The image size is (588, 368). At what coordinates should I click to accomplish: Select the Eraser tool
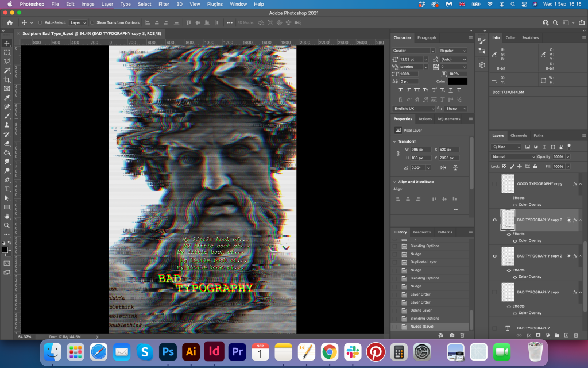[x=7, y=143]
